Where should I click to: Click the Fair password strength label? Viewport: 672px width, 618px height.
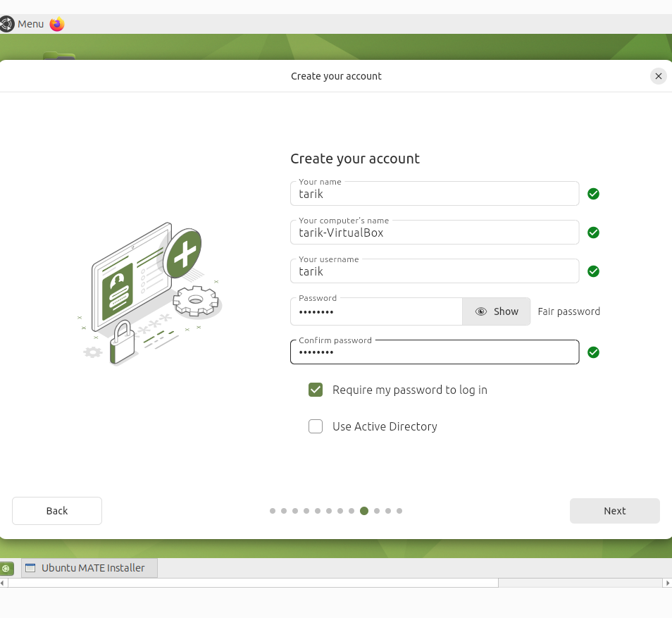click(568, 311)
